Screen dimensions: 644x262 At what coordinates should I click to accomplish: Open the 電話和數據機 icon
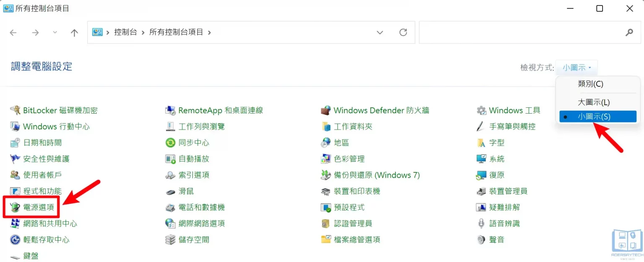pos(171,207)
